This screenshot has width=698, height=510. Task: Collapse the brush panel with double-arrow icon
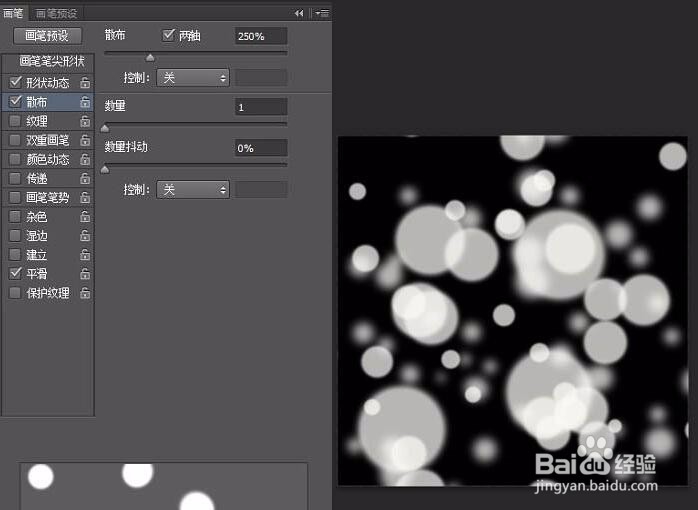click(299, 13)
